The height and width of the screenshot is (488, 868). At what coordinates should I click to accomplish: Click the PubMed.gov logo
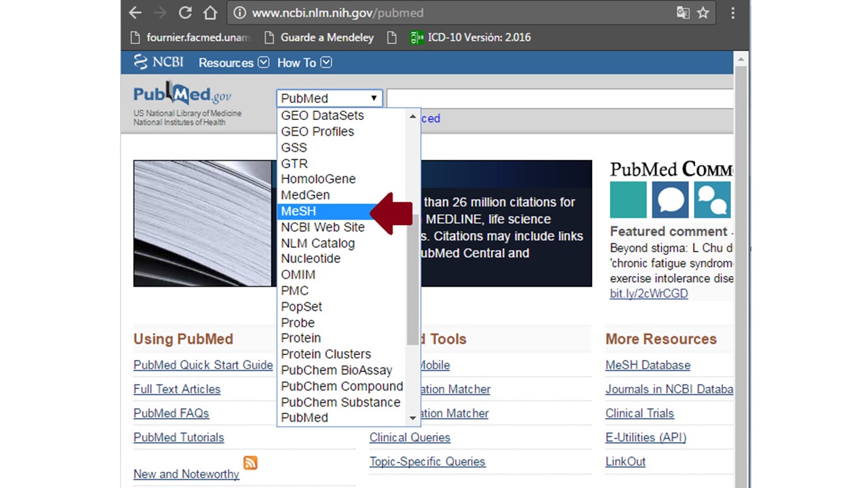click(x=182, y=94)
